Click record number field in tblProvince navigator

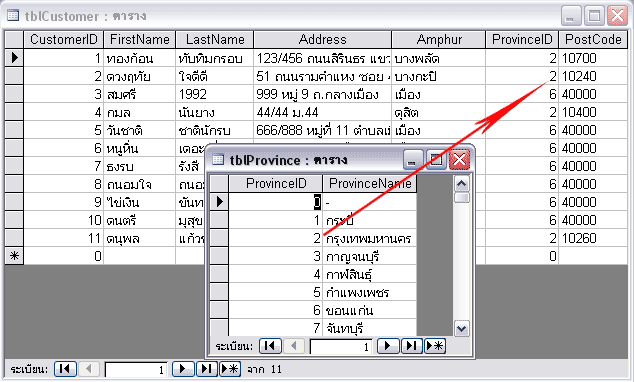coord(341,346)
